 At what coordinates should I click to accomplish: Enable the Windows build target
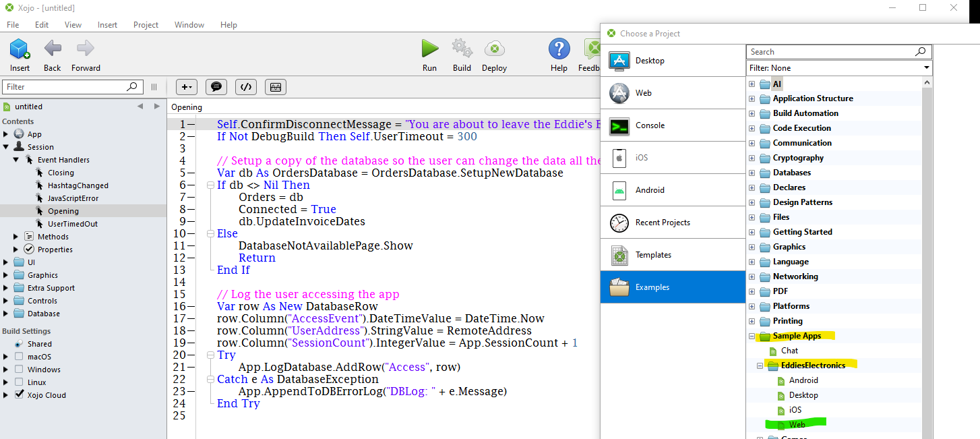(20, 369)
